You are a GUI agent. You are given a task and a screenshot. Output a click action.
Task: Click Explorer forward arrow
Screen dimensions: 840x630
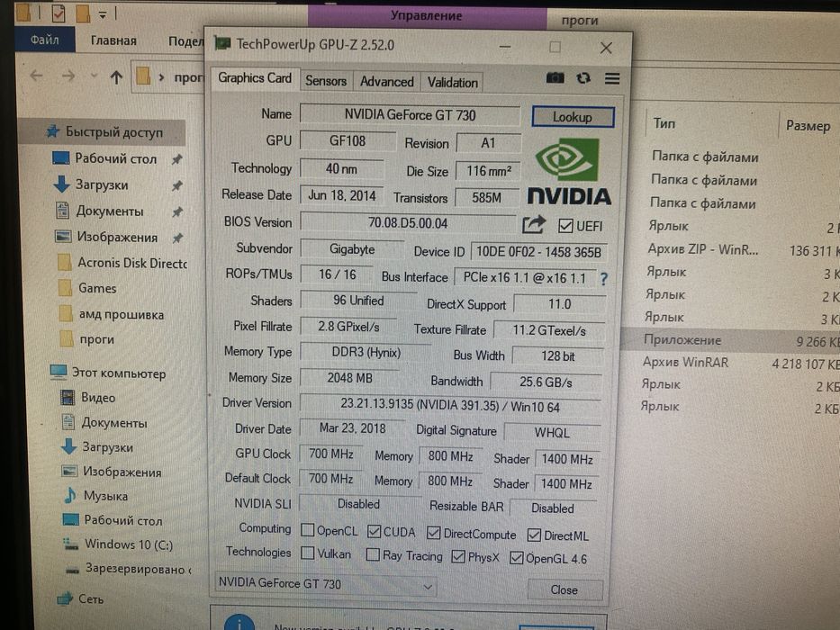pyautogui.click(x=68, y=76)
